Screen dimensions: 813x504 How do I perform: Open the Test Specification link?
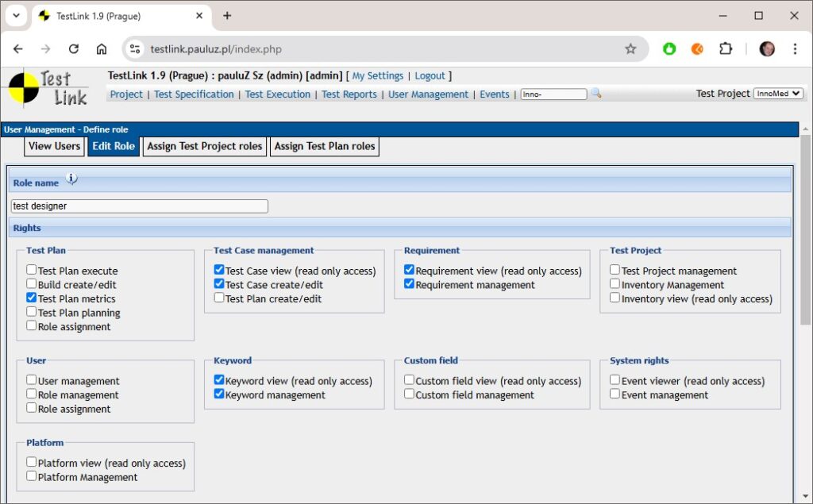(194, 94)
